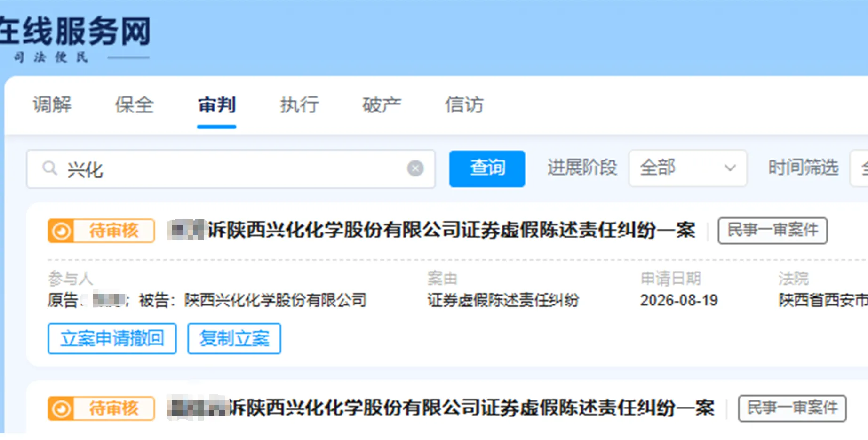Image resolution: width=868 pixels, height=440 pixels.
Task: Click the first case's 民事一审案件 tag
Action: coord(772,231)
